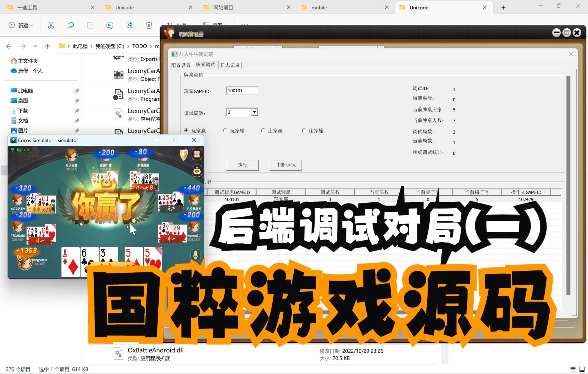Image resolution: width=588 pixels, height=374 pixels.
Task: Click the 浪子夜鑫 player avatar
Action: 71,156
